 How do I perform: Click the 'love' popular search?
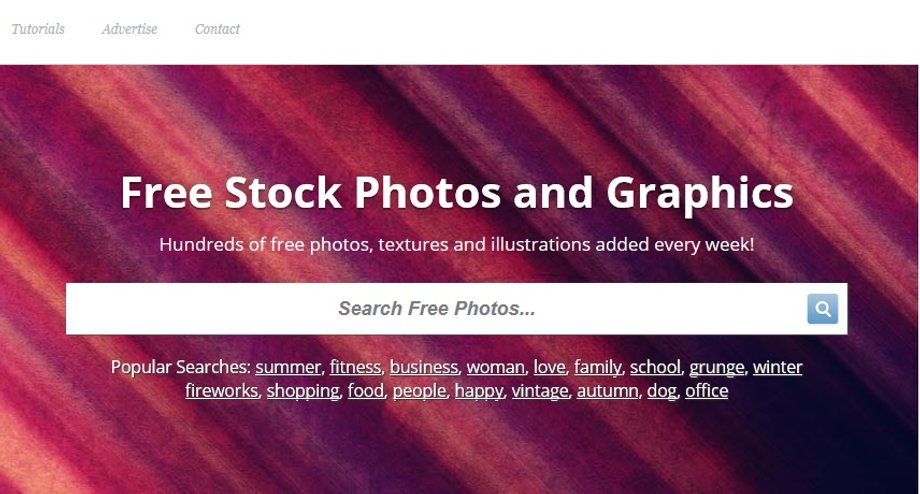[x=550, y=367]
